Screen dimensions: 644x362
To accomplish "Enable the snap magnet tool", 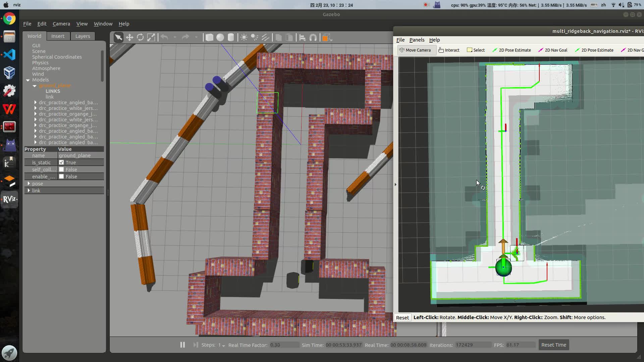I will tap(313, 38).
